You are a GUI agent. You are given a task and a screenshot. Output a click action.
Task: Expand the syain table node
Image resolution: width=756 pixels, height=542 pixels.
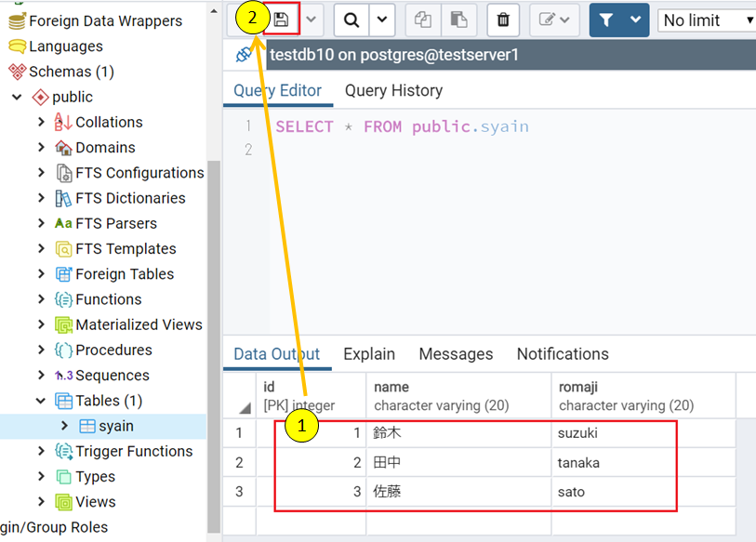tap(64, 426)
